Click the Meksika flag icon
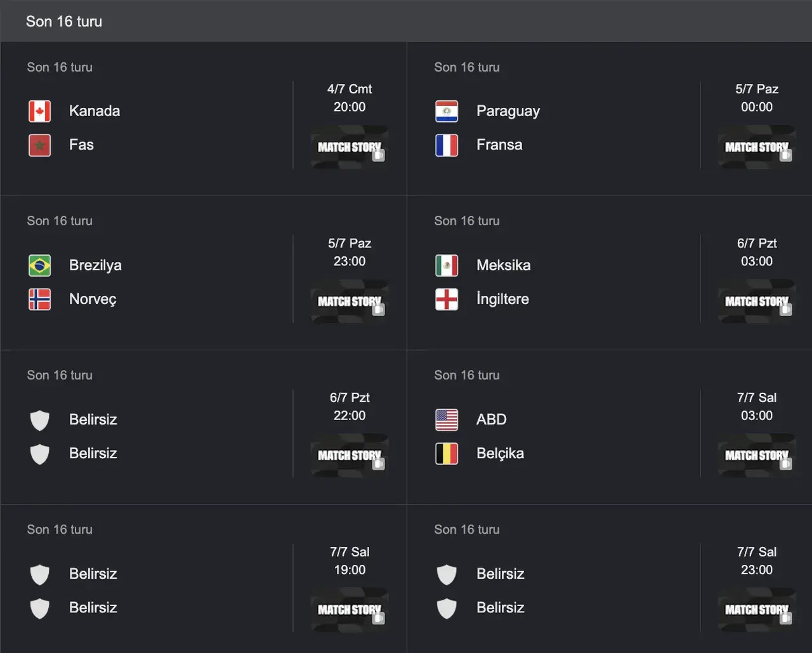Screen dimensions: 812x653 coord(447,265)
